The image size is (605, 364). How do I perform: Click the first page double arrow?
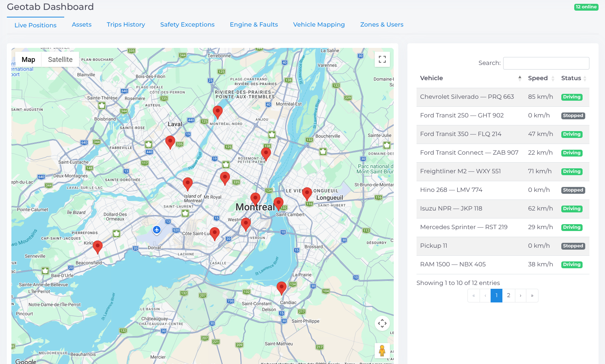pos(474,296)
